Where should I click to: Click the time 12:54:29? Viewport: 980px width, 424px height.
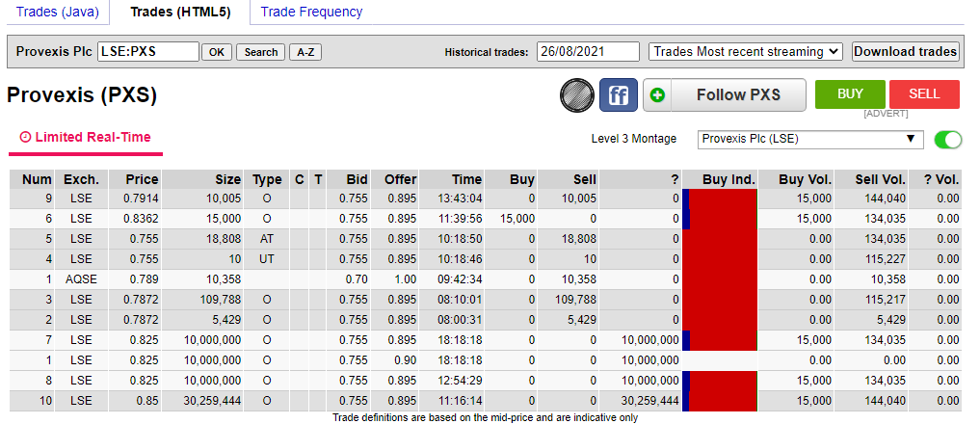point(460,381)
